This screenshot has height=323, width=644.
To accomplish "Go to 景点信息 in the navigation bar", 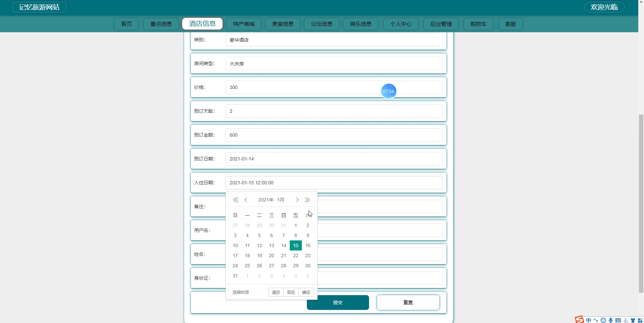I will [161, 24].
